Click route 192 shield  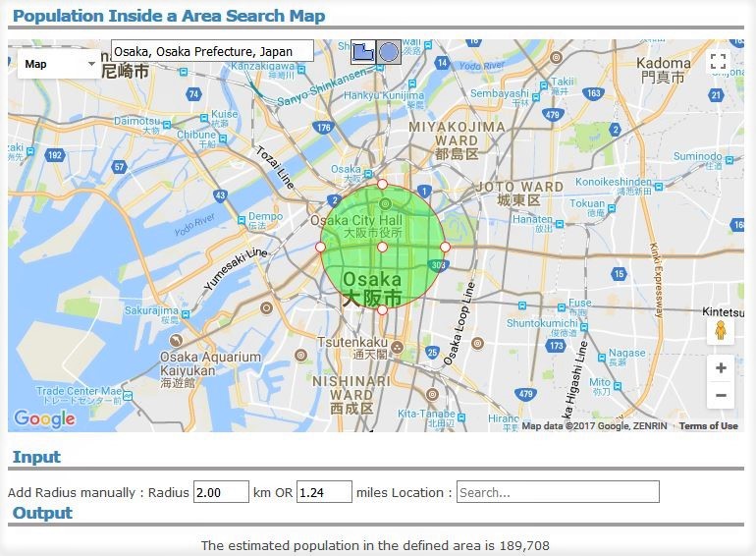[54, 155]
